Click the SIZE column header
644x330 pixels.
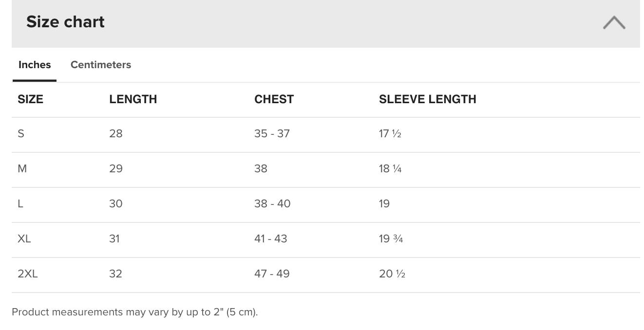click(30, 99)
